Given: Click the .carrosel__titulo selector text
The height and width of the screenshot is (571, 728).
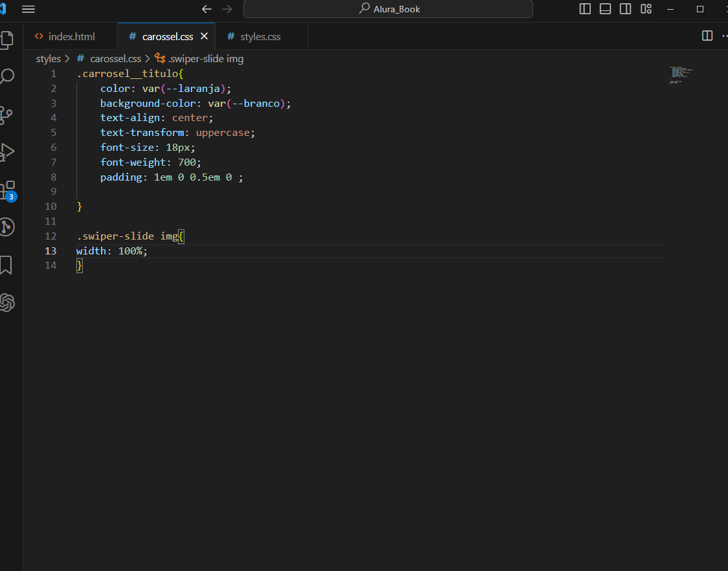Looking at the screenshot, I should click(x=127, y=73).
